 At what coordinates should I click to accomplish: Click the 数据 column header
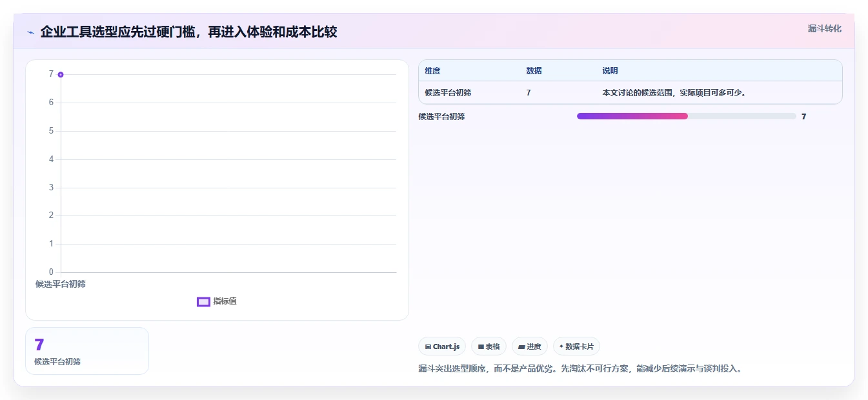534,71
